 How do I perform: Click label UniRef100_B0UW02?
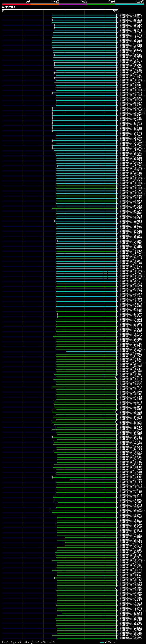[131, 638]
